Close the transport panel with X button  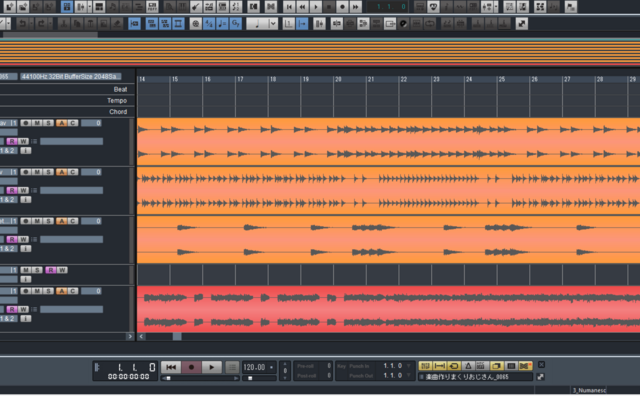[x=541, y=365]
